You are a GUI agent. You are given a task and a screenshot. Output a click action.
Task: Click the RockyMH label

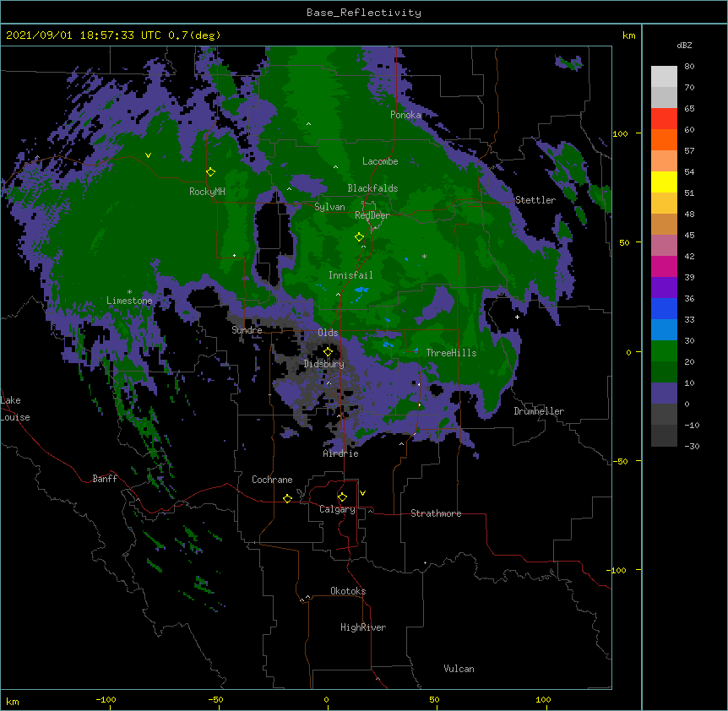pyautogui.click(x=207, y=192)
